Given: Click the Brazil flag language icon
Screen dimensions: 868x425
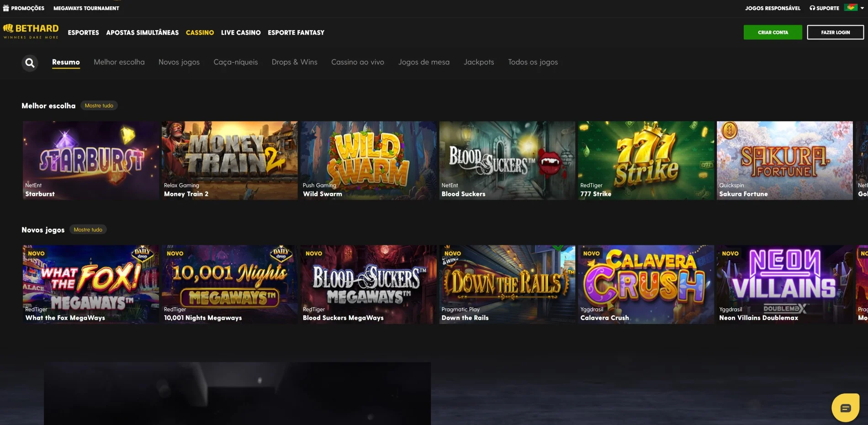Looking at the screenshot, I should tap(850, 8).
